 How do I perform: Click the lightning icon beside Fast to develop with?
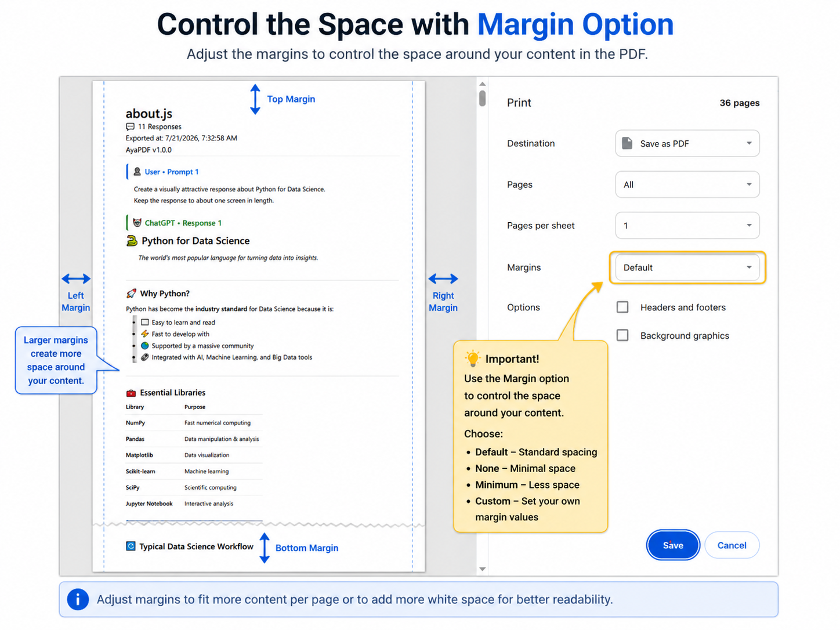(145, 334)
